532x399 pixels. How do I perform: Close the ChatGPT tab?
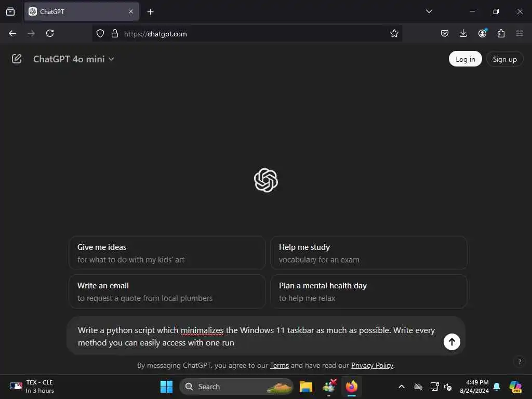(x=131, y=11)
